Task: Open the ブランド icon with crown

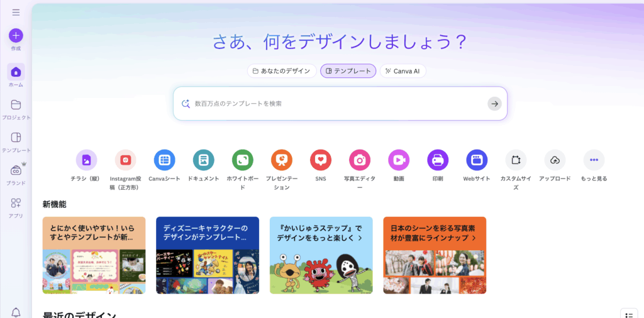Action: 16,170
